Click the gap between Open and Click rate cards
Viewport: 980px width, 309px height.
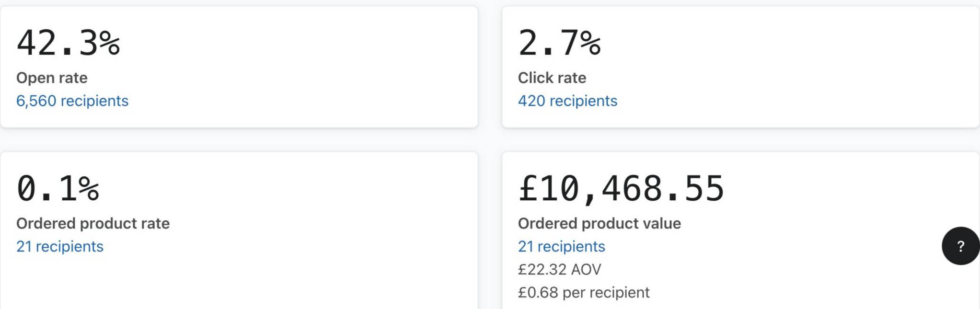(490, 67)
